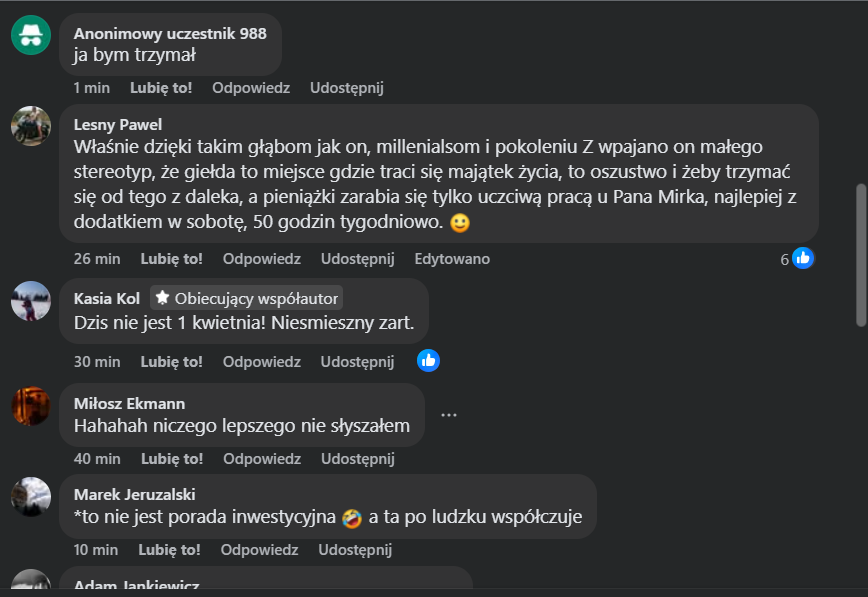The width and height of the screenshot is (868, 597).
Task: Toggle Lubię to! on Lesny Pawel's comment
Action: [172, 259]
